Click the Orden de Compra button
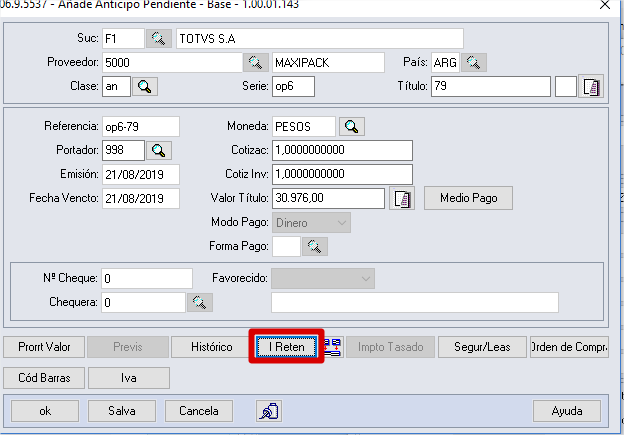 tap(569, 347)
